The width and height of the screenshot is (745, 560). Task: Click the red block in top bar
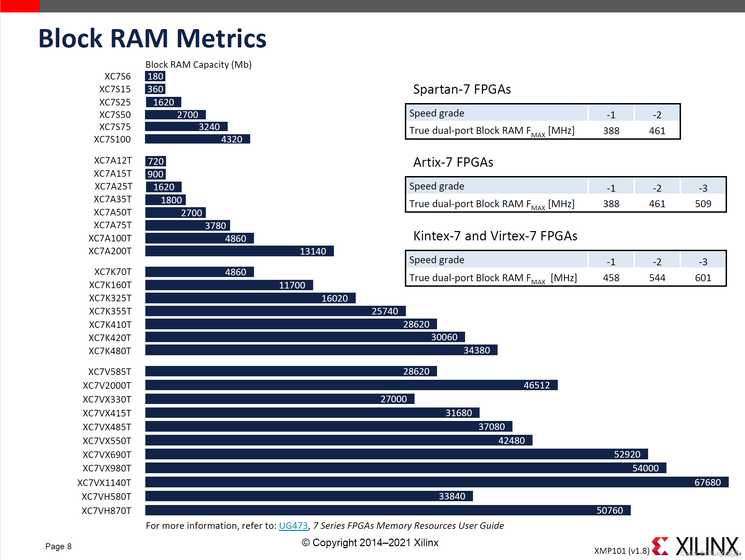pos(20,6)
